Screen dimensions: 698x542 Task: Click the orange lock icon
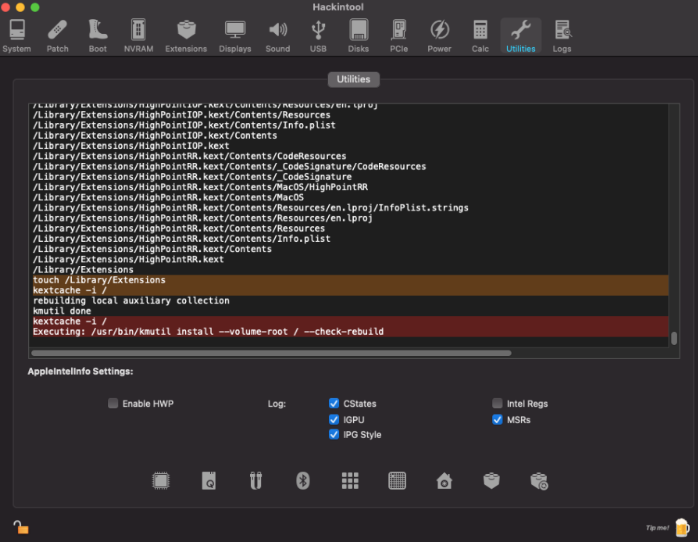point(20,527)
